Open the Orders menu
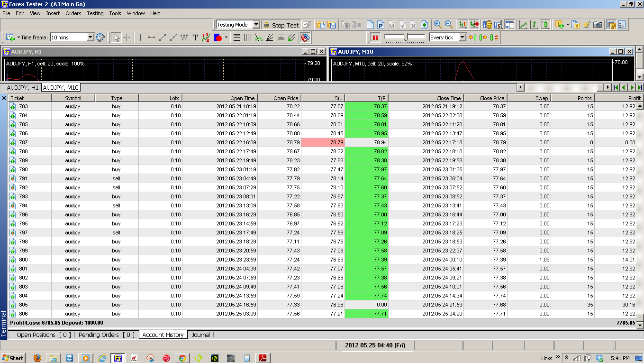The width and height of the screenshot is (644, 363). coord(73,13)
